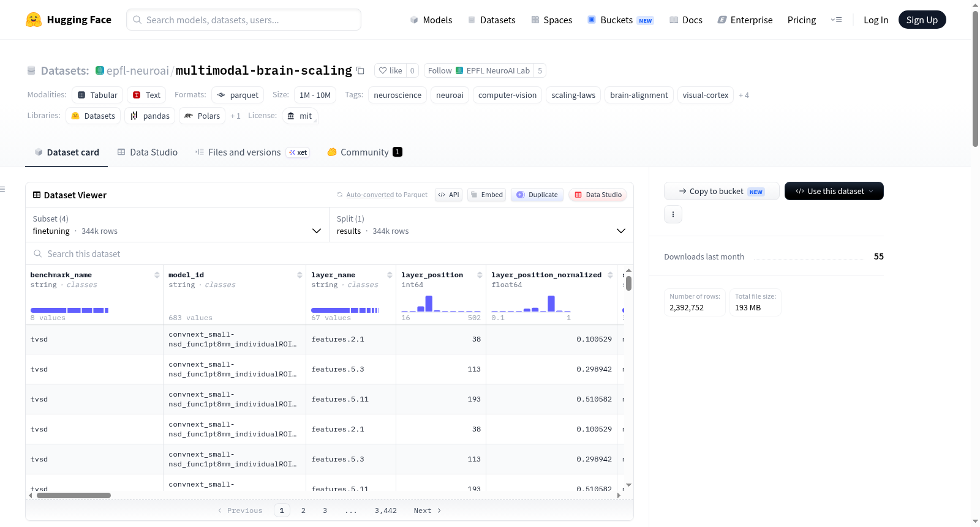Open the Spaces menu item

552,20
